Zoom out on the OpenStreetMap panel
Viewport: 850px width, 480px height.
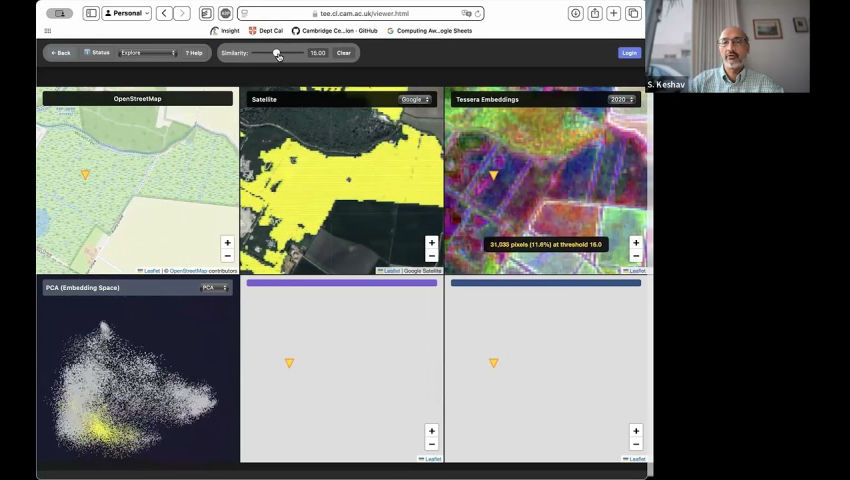pos(228,256)
